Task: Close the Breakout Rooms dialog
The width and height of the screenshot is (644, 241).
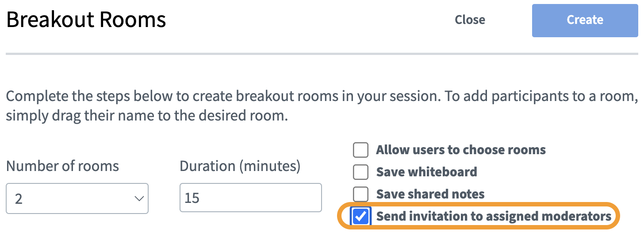Action: coord(470,20)
